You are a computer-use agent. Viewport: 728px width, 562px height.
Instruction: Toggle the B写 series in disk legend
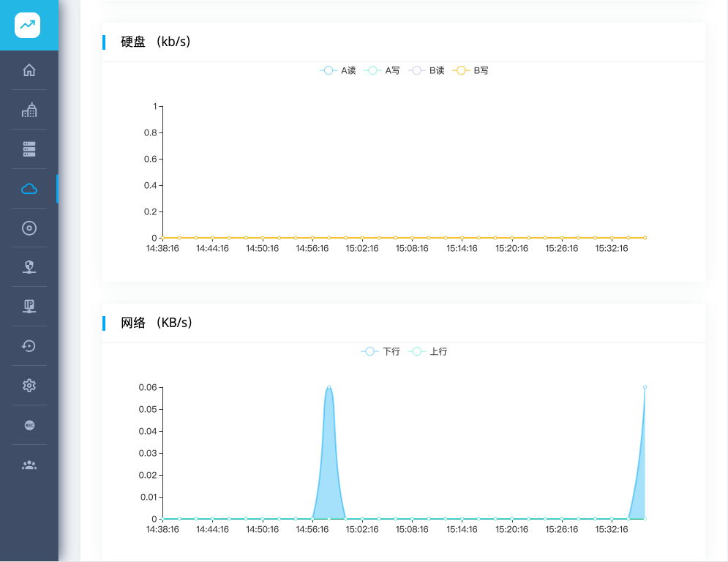[x=470, y=70]
